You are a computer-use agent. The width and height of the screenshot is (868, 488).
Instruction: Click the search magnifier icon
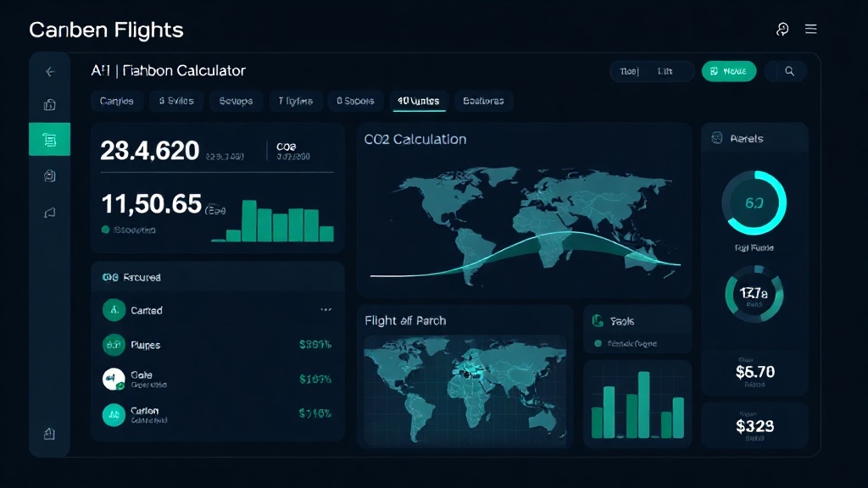[789, 71]
